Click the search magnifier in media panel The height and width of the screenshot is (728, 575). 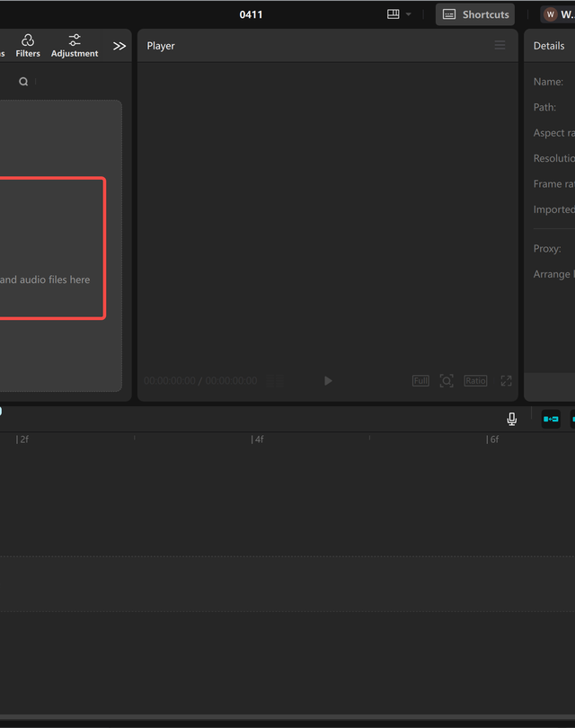(23, 82)
